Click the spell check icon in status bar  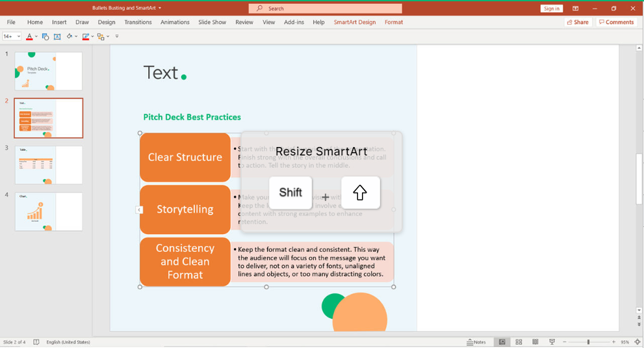tap(36, 342)
